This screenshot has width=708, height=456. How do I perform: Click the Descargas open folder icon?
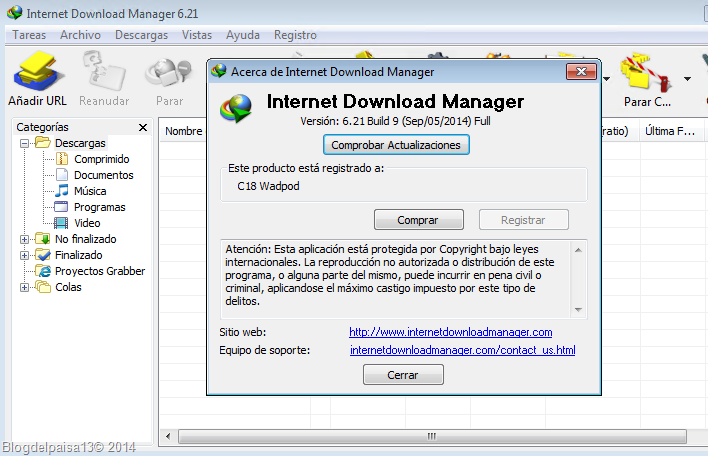click(x=43, y=143)
